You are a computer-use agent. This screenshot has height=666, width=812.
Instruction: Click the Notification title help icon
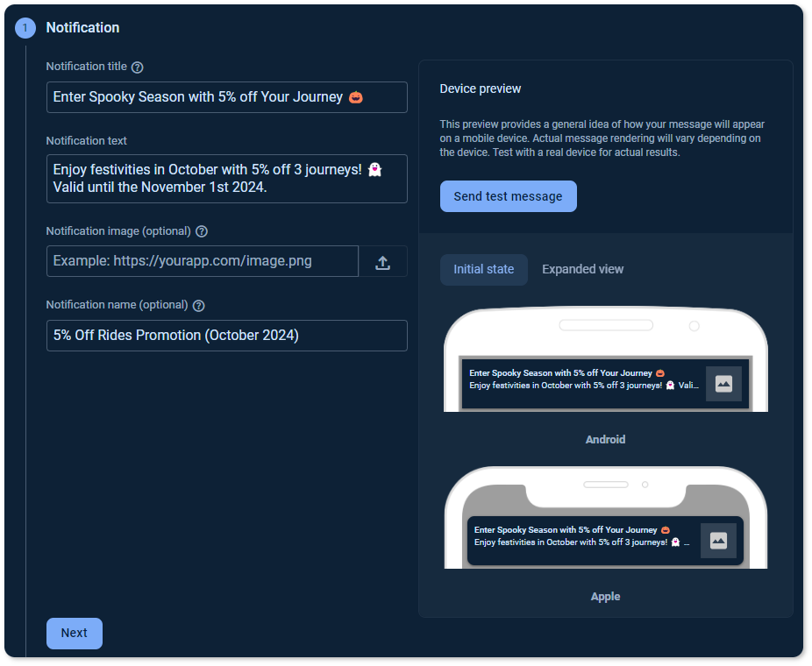(x=137, y=67)
